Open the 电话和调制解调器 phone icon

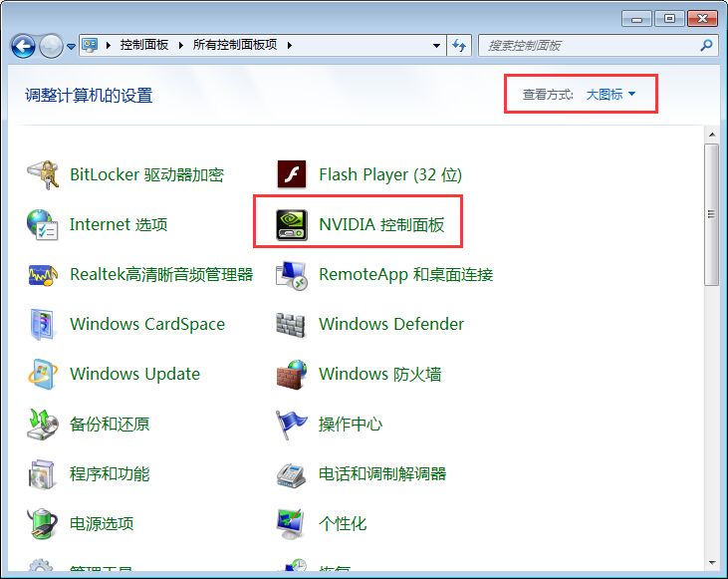click(x=292, y=475)
